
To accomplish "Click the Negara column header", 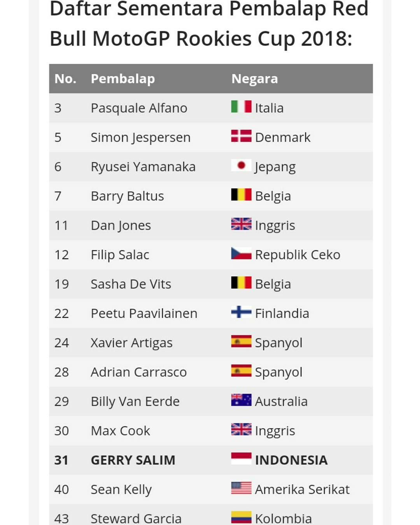I will point(255,79).
